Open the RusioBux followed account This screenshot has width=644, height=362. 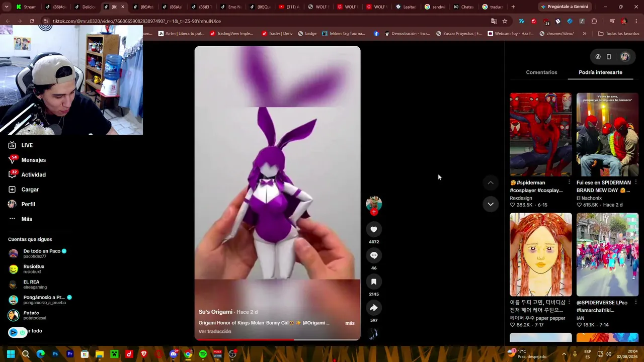[27, 269]
